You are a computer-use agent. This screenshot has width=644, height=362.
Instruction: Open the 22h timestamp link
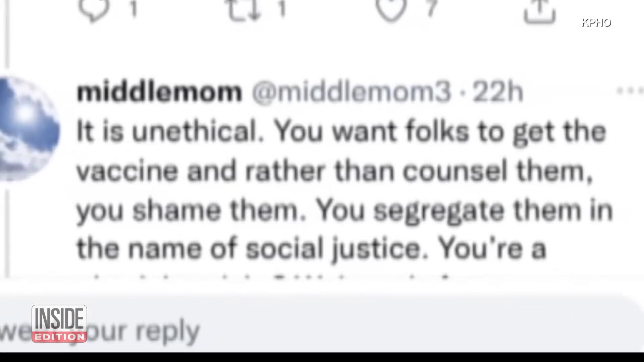click(x=498, y=92)
